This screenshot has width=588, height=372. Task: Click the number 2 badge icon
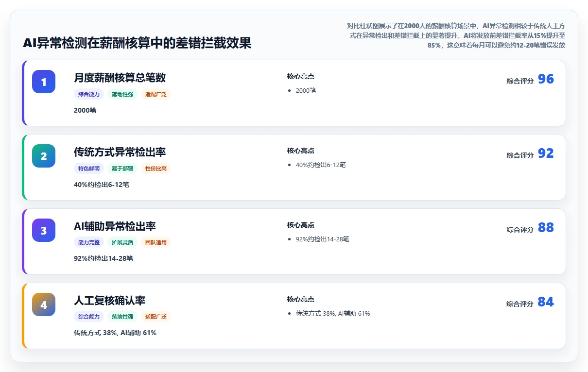point(44,156)
